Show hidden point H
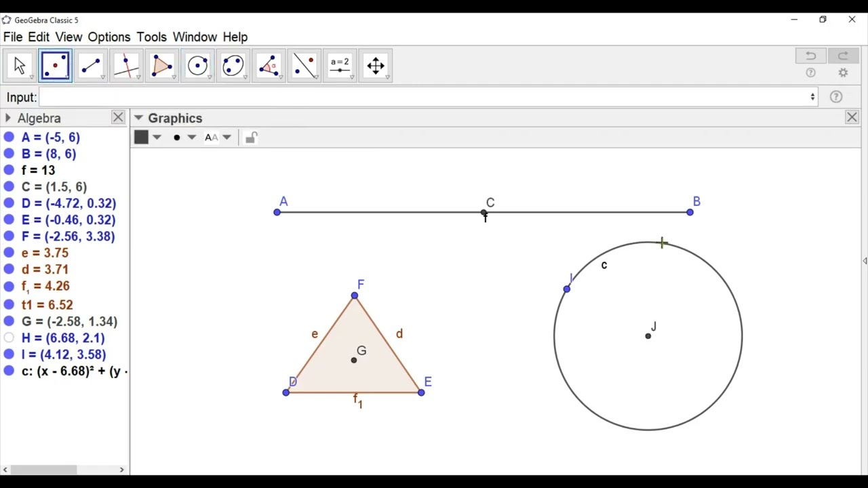868x488 pixels. 9,338
